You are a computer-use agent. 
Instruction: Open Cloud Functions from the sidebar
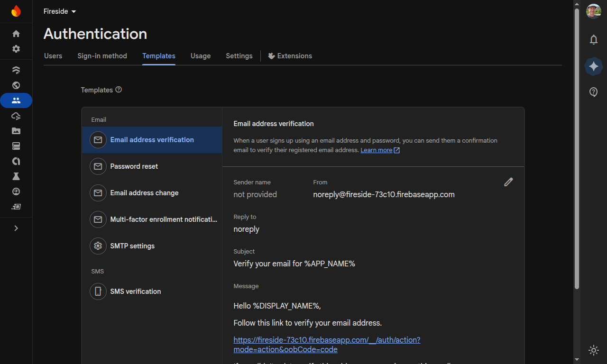[x=16, y=116]
